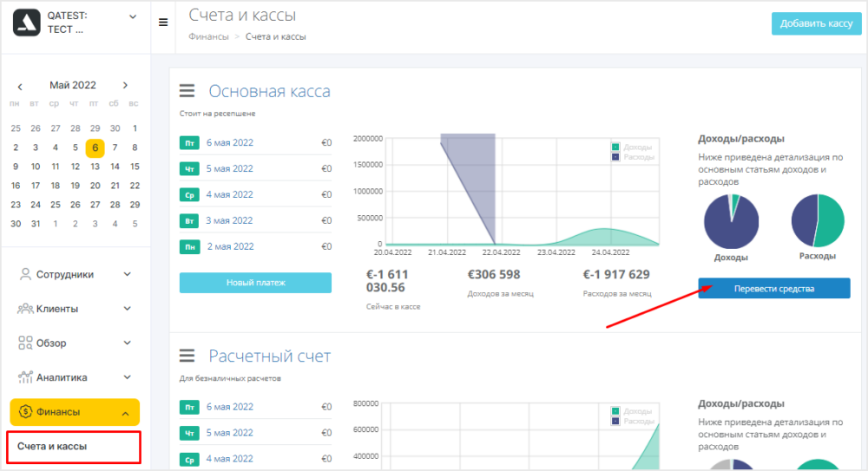Viewport: 868px width, 471px height.
Task: Click the €-1 611 030.56 balance value
Action: pyautogui.click(x=387, y=281)
